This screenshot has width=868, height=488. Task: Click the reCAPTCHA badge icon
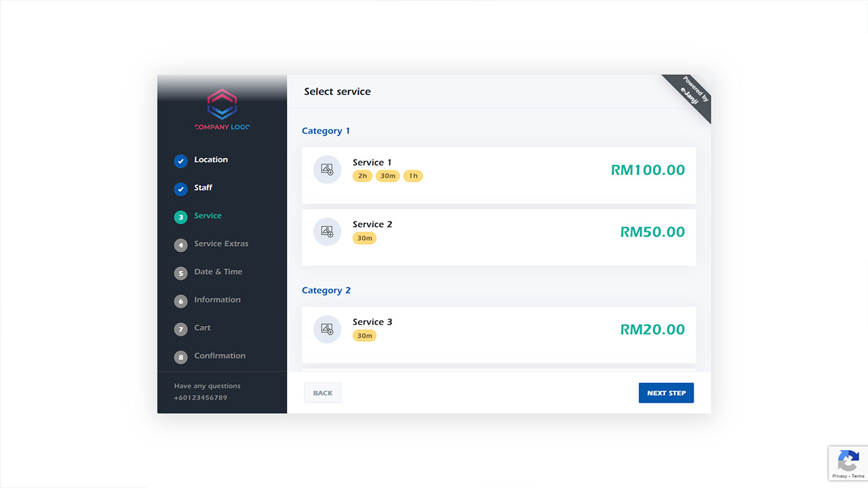[x=848, y=461]
